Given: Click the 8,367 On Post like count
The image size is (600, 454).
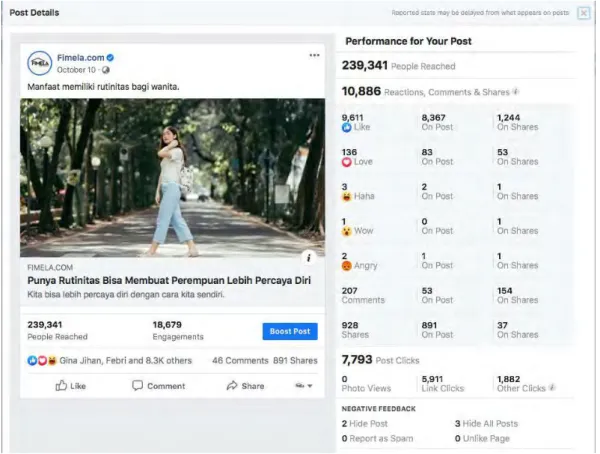Looking at the screenshot, I should [x=437, y=122].
